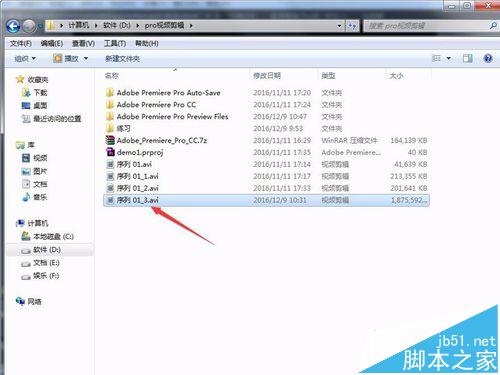The image size is (500, 375).
Task: Open the 查看(V) menu
Action: click(x=83, y=44)
